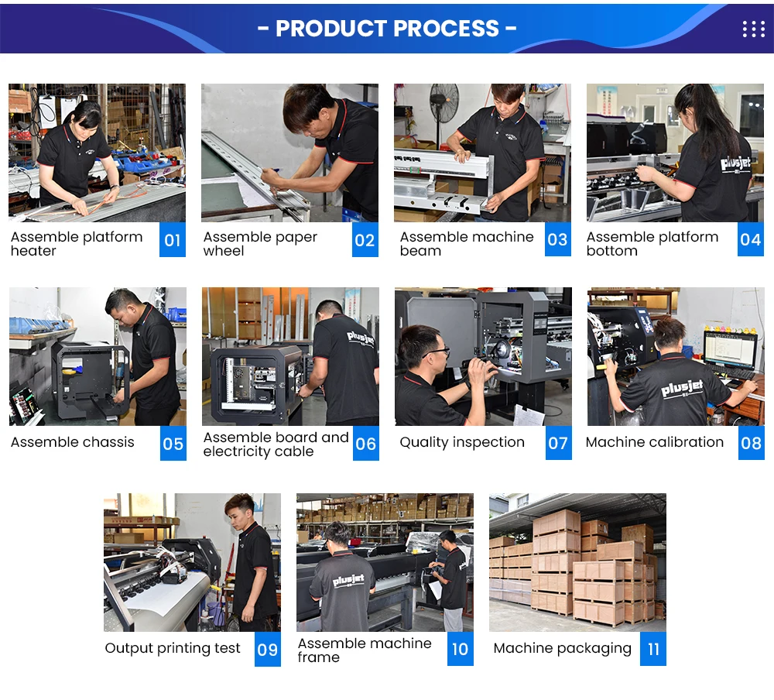774x700 pixels.
Task: Select the blue 01 step number badge
Action: [x=173, y=239]
